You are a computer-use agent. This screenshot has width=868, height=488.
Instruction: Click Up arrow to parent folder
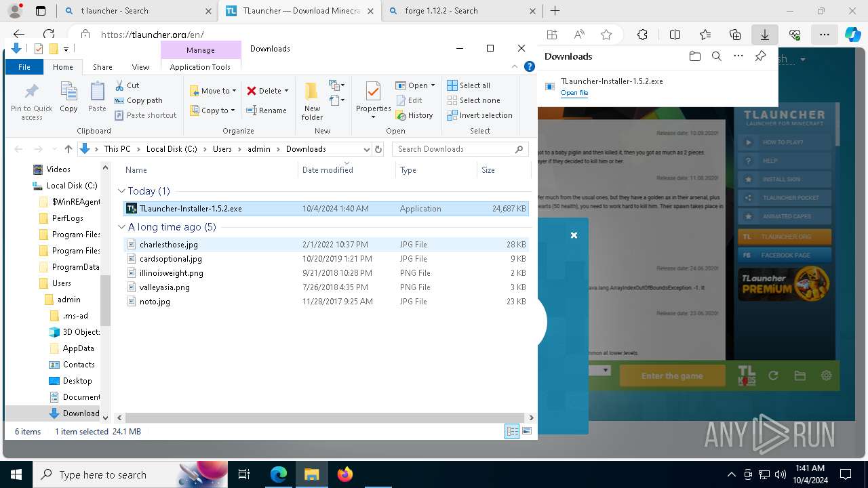(x=68, y=149)
